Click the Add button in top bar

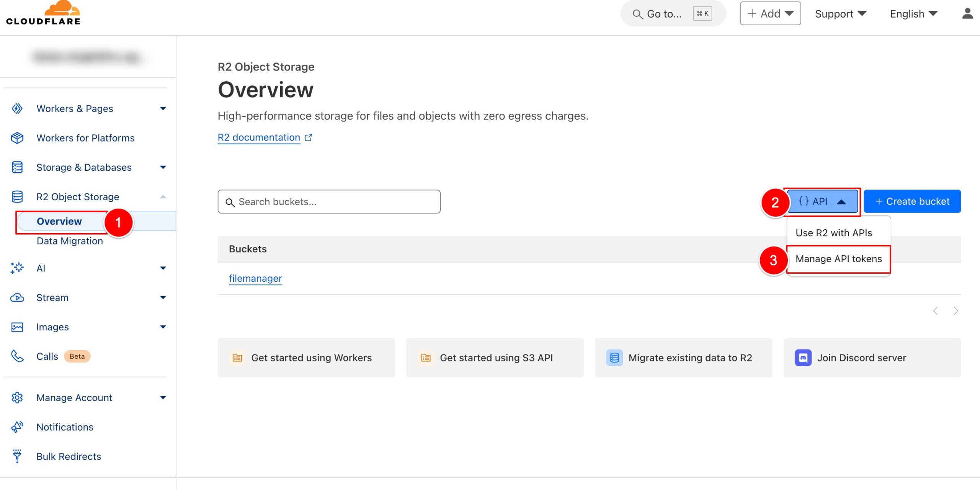pyautogui.click(x=770, y=13)
